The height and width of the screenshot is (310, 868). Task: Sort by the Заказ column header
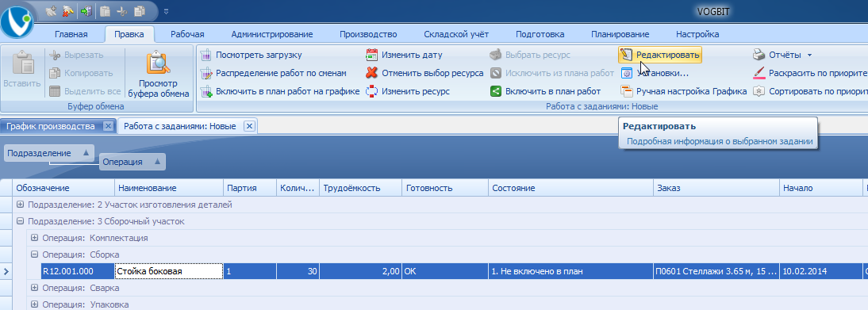(716, 188)
